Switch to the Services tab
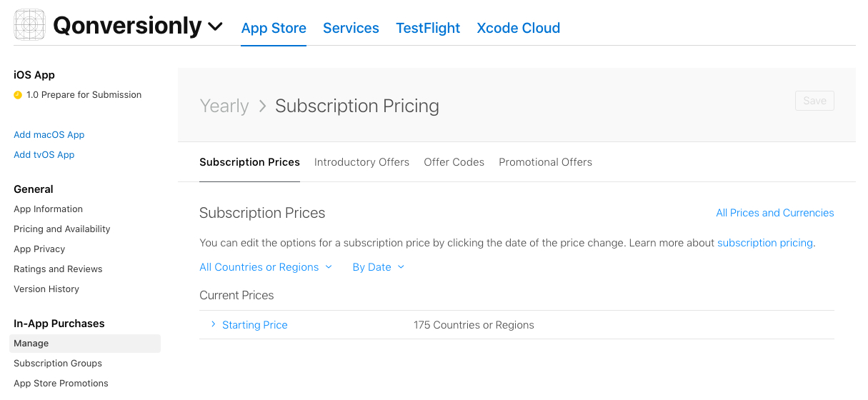This screenshot has height=400, width=868. click(x=351, y=28)
